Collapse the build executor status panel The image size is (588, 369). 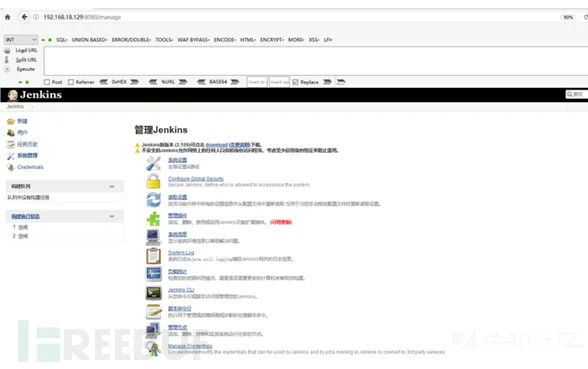point(112,216)
